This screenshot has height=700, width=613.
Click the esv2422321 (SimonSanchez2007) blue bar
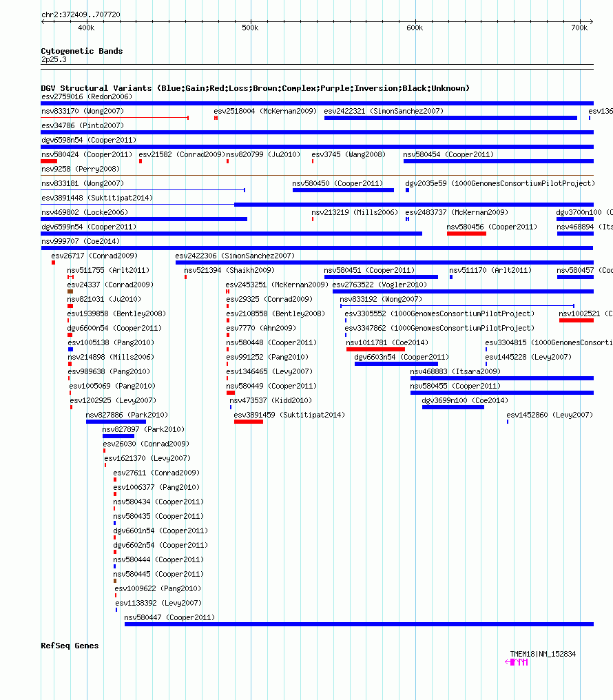coord(450,118)
